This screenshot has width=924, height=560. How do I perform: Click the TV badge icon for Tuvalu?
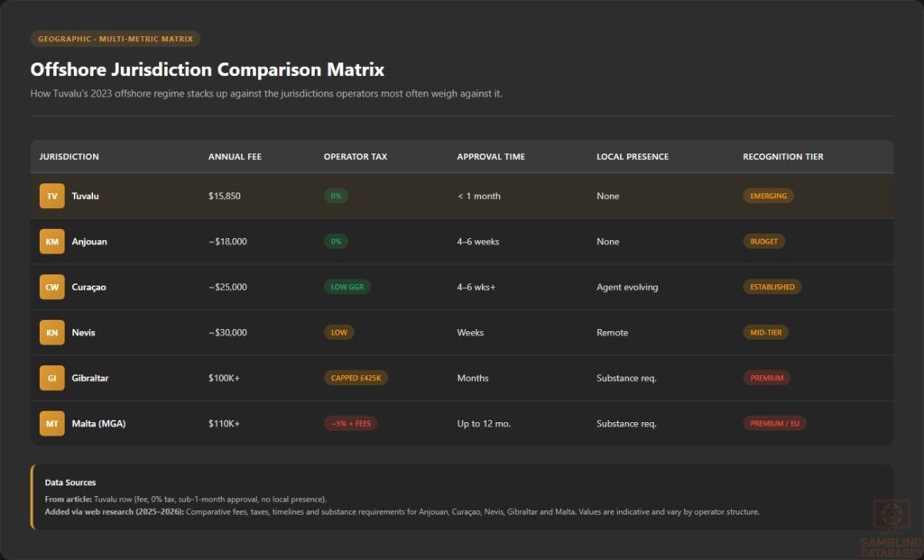[51, 196]
